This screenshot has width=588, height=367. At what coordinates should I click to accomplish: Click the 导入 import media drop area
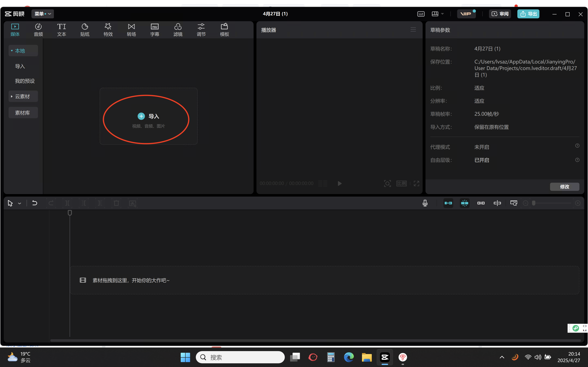point(148,116)
